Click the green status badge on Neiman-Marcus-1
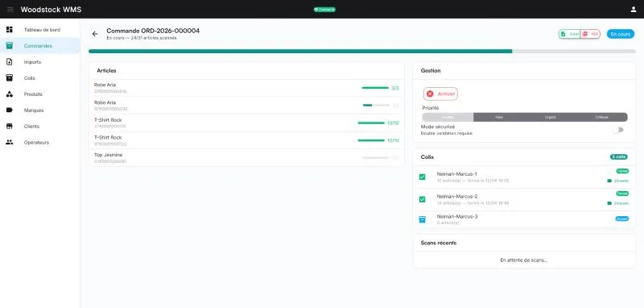Viewport: 644px width, 308px height. [622, 171]
